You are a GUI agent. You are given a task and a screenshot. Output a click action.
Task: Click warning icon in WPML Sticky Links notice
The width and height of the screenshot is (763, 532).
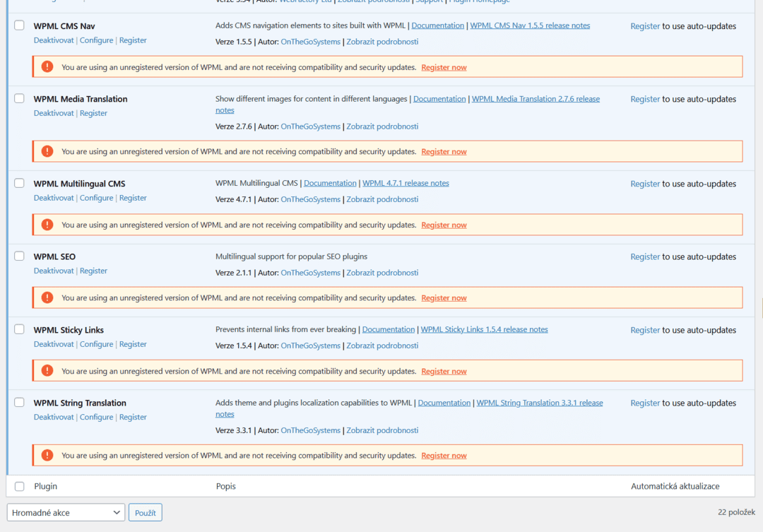47,370
